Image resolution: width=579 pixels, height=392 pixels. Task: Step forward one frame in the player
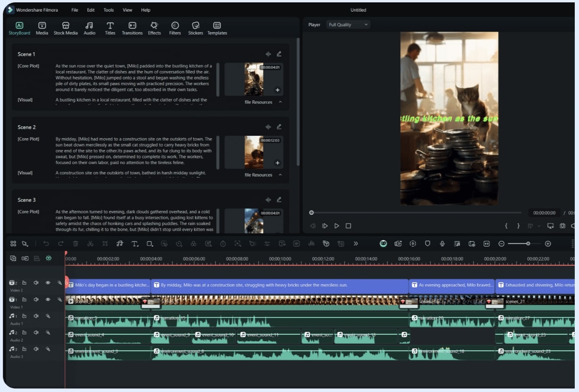coord(325,226)
